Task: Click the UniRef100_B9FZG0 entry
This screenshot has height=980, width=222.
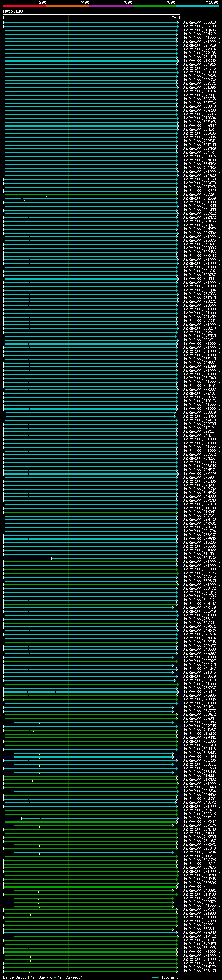Action: pos(199,103)
